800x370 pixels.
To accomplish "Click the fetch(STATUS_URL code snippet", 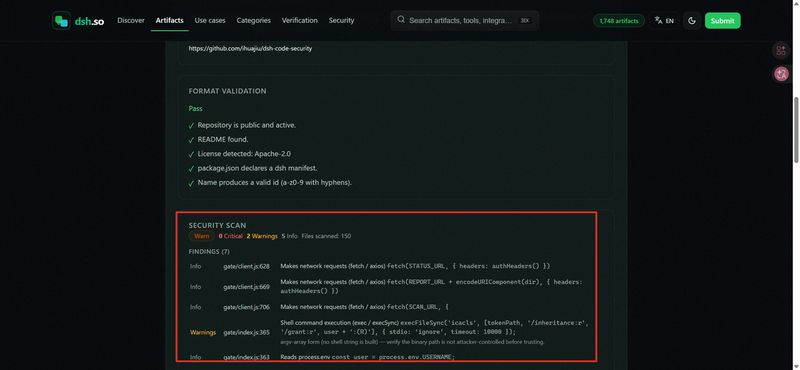I will click(x=469, y=266).
